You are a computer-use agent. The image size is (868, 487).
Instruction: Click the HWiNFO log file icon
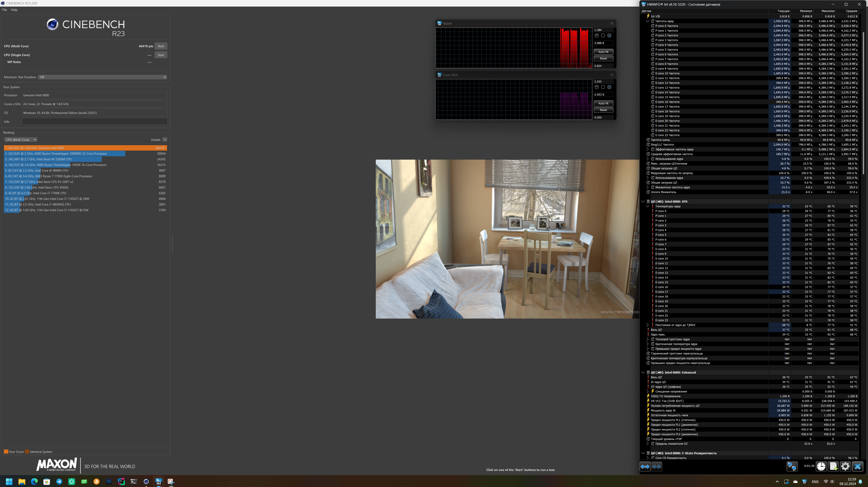click(x=833, y=466)
